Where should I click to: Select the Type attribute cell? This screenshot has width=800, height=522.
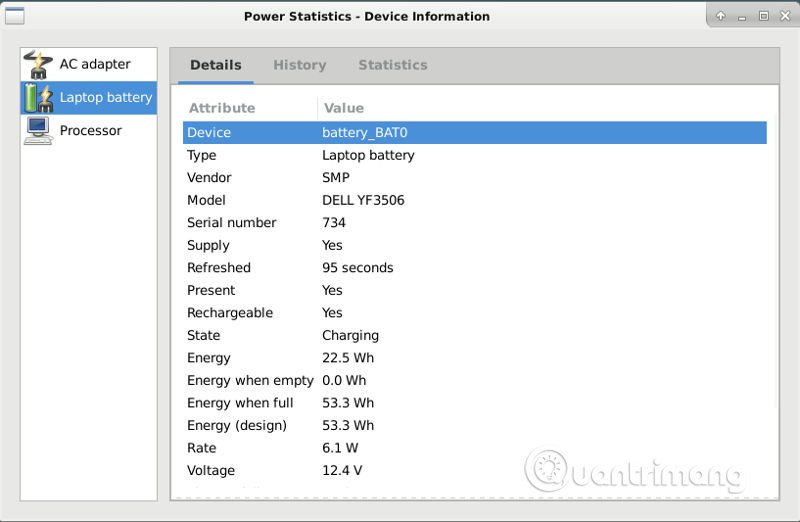click(x=202, y=155)
